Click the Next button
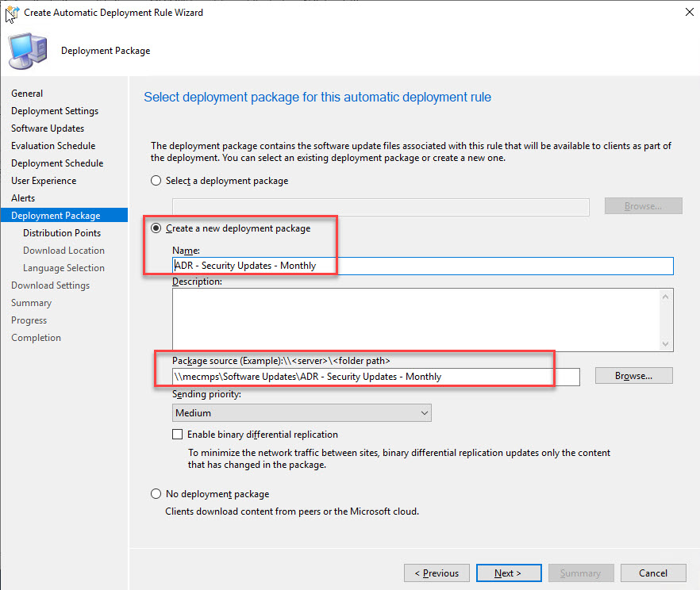The image size is (700, 590). point(508,573)
